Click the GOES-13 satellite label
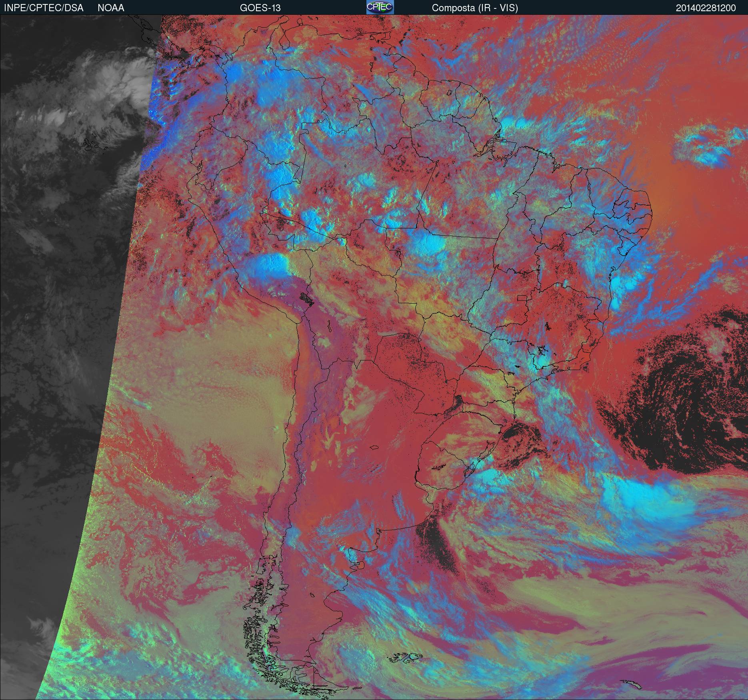The image size is (748, 700). click(260, 8)
